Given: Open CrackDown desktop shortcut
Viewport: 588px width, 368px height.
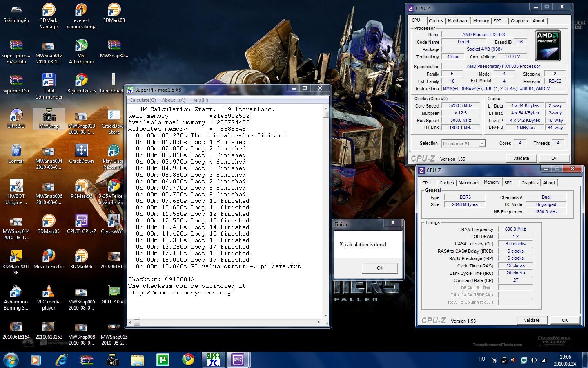Looking at the screenshot, I should 81,153.
